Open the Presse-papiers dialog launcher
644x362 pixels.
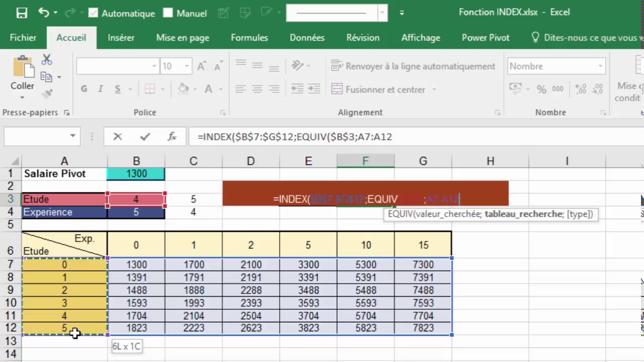(x=66, y=113)
